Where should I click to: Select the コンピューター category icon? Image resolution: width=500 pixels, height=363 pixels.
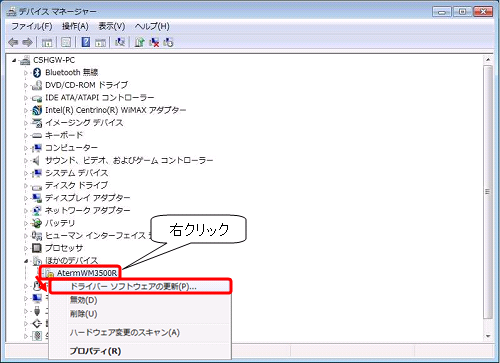point(37,148)
